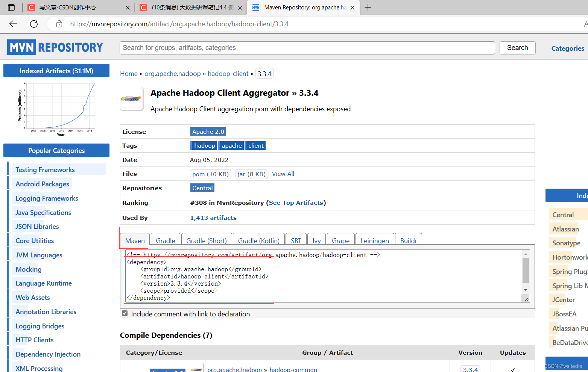This screenshot has height=372, width=588.
Task: Click the hadoop tag
Action: pos(204,145)
